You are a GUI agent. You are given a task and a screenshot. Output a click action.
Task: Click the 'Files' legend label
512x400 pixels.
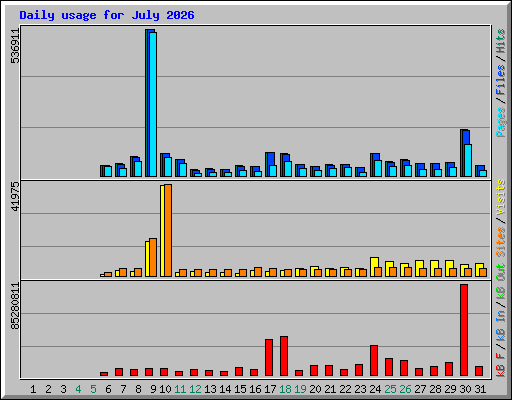pyautogui.click(x=501, y=80)
